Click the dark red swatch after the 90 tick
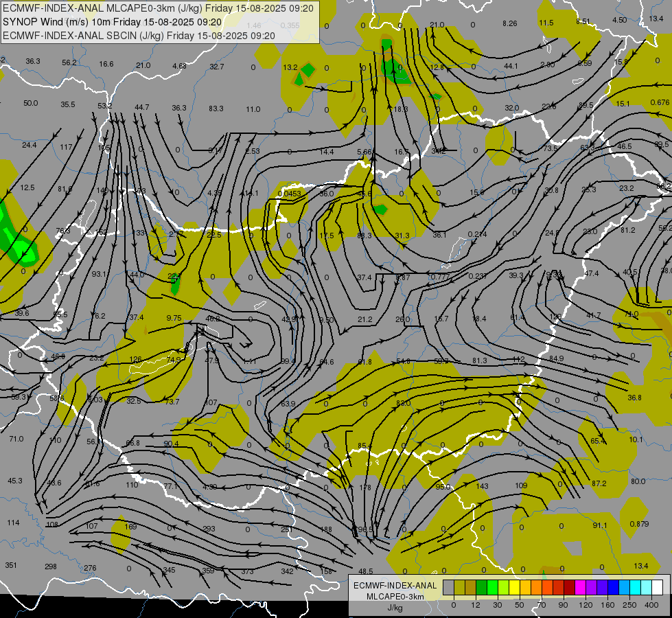This screenshot has width=672, height=618. pyautogui.click(x=570, y=587)
